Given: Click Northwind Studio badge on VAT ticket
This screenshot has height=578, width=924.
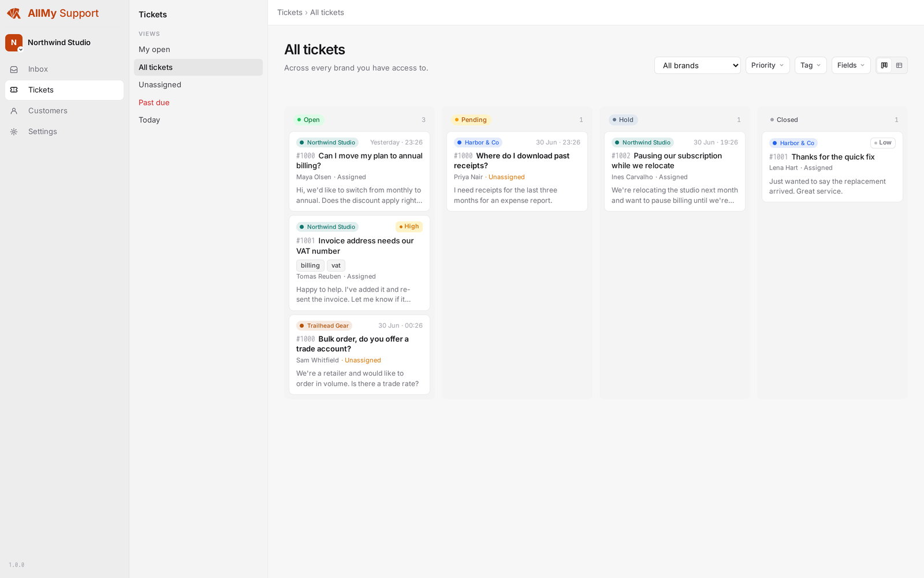Looking at the screenshot, I should pos(327,227).
